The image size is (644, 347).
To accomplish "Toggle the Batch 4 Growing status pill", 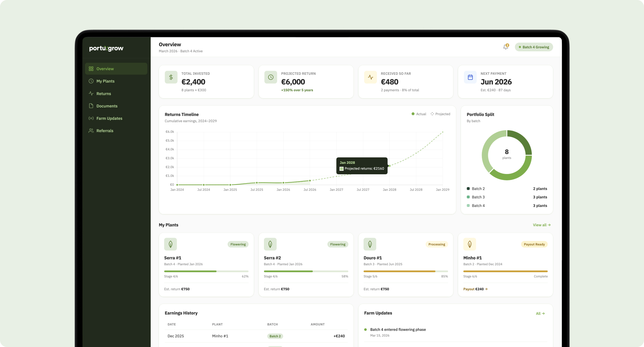I will click(534, 47).
